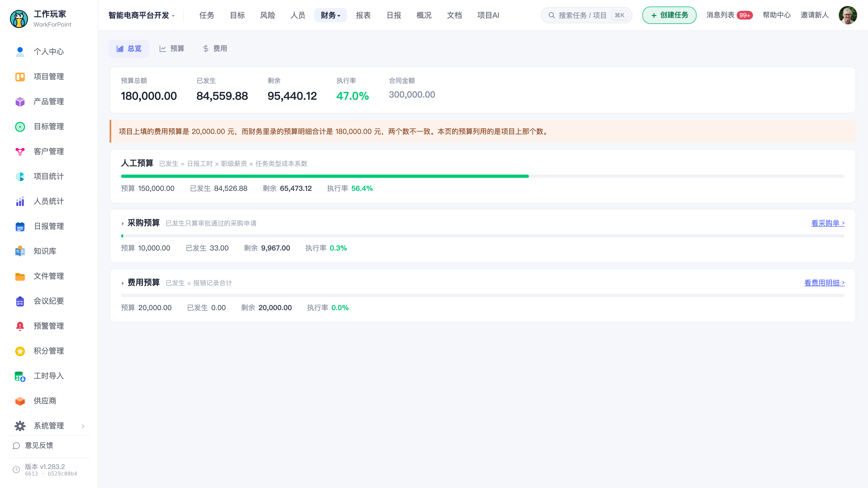Click the 客户管理 pink network icon

click(x=20, y=152)
